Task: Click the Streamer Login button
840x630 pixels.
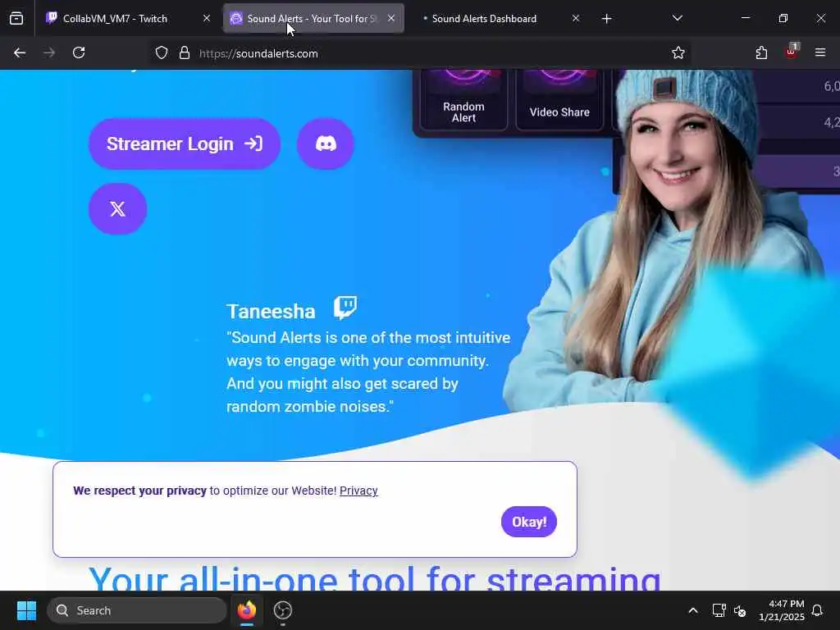Action: (185, 144)
